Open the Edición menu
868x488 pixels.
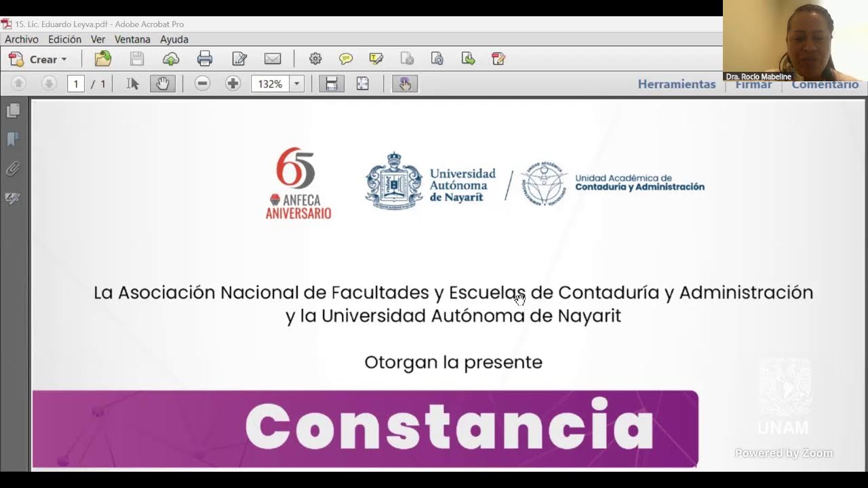pos(64,39)
